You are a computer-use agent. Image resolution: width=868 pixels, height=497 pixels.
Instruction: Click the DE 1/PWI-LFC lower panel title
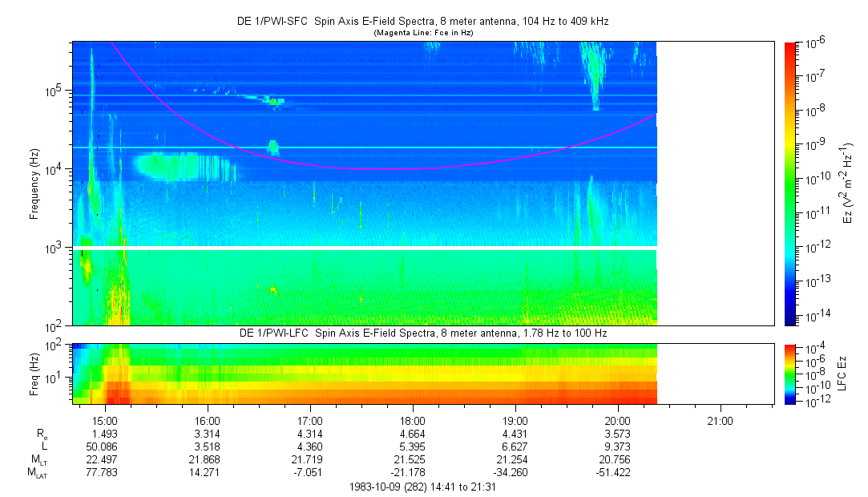[x=423, y=333]
